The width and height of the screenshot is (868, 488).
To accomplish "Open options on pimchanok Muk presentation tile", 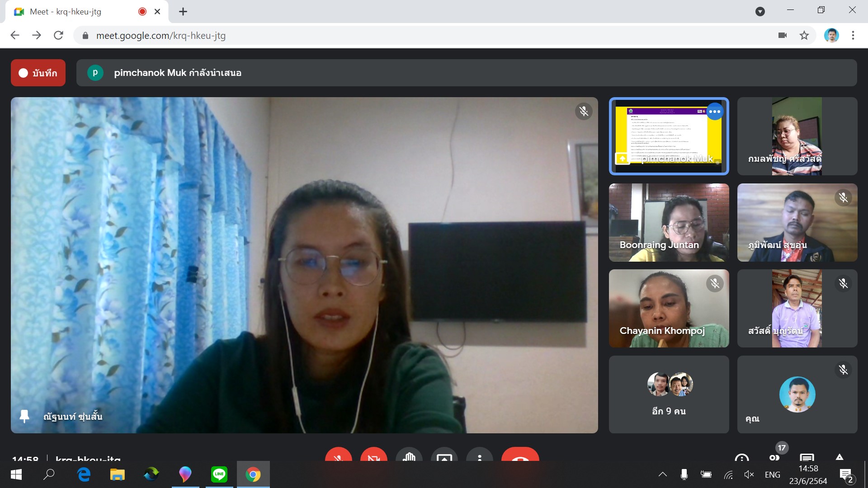I will [714, 112].
